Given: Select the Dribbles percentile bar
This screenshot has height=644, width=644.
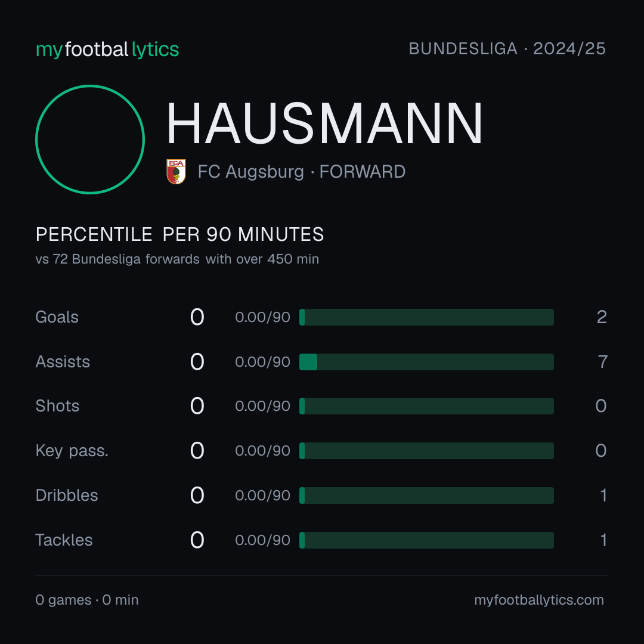Looking at the screenshot, I should (426, 496).
